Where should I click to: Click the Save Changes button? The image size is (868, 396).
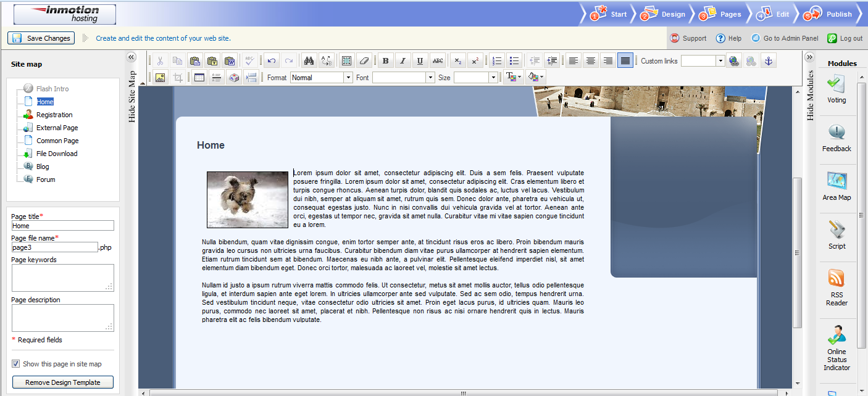pyautogui.click(x=41, y=38)
